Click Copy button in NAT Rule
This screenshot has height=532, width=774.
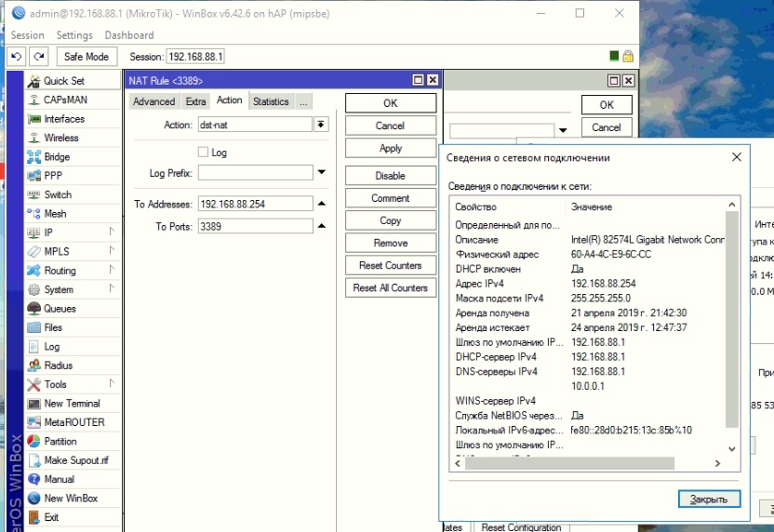[391, 220]
